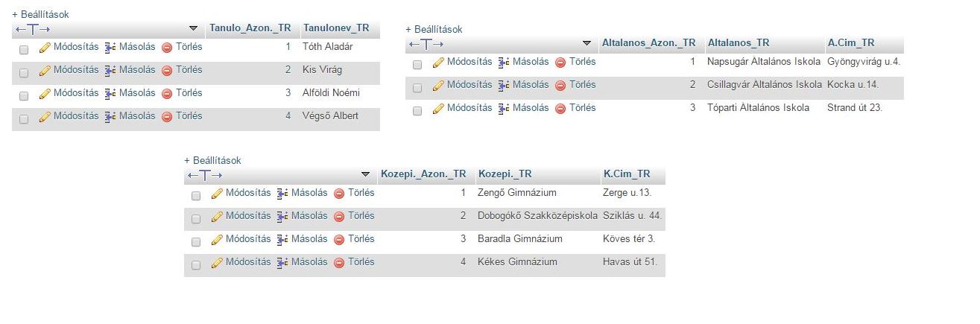
Task: Open the dropdown arrow beside Altalanos_Azon._TR header
Action: point(587,43)
